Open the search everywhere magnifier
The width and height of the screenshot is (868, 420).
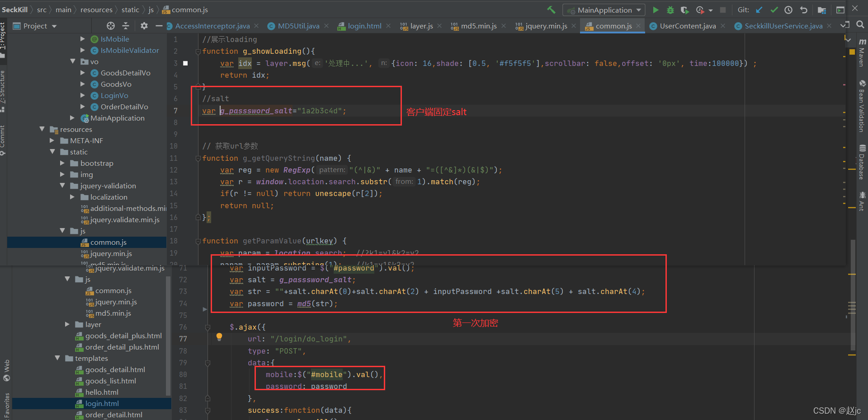click(x=860, y=24)
